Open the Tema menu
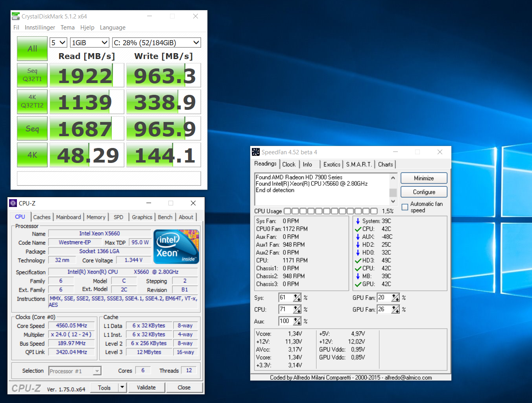Viewport: 532px width, 403px height. point(68,28)
